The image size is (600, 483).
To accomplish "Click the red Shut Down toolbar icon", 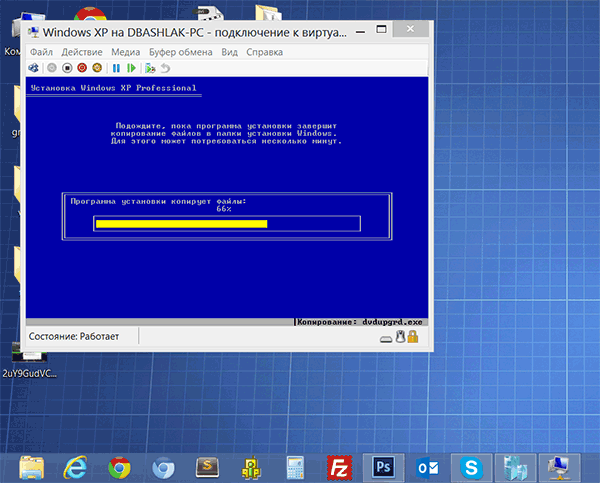I will click(x=82, y=68).
